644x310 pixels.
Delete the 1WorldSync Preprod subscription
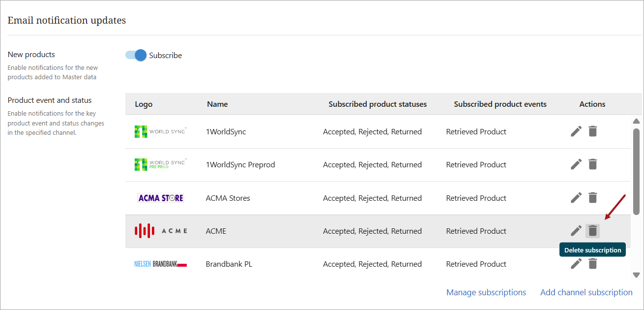tap(593, 164)
